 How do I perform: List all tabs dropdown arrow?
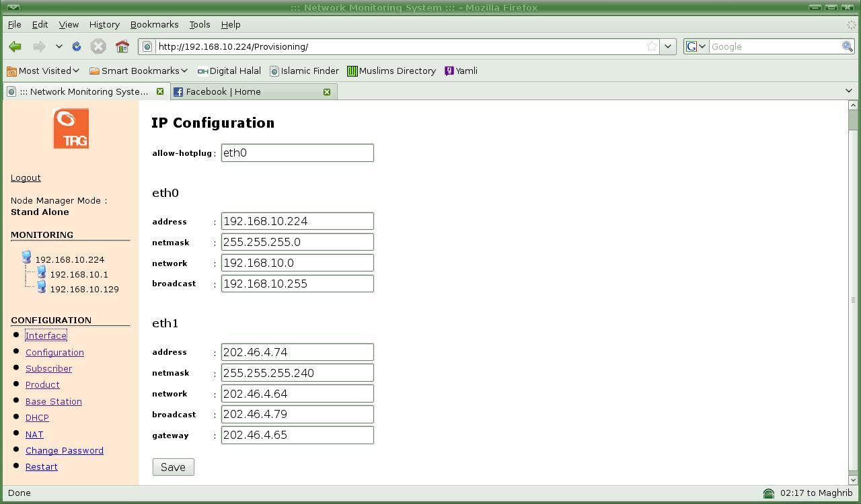[x=849, y=91]
